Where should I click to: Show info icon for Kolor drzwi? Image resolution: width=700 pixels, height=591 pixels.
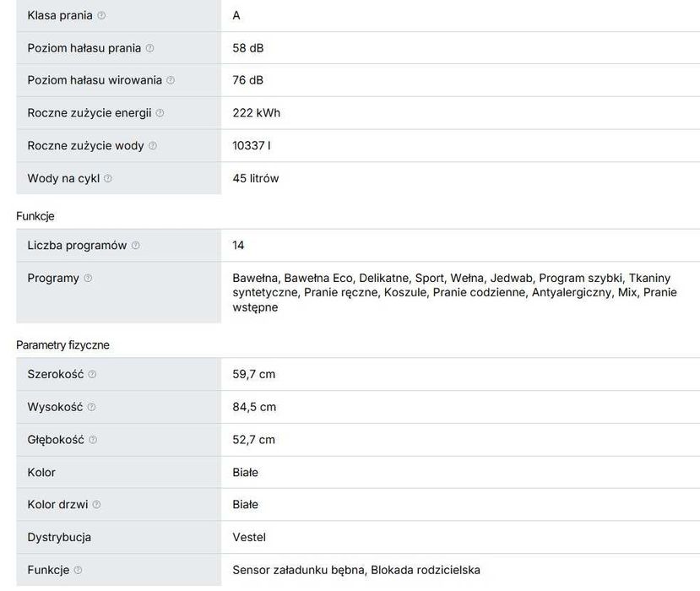pyautogui.click(x=96, y=505)
